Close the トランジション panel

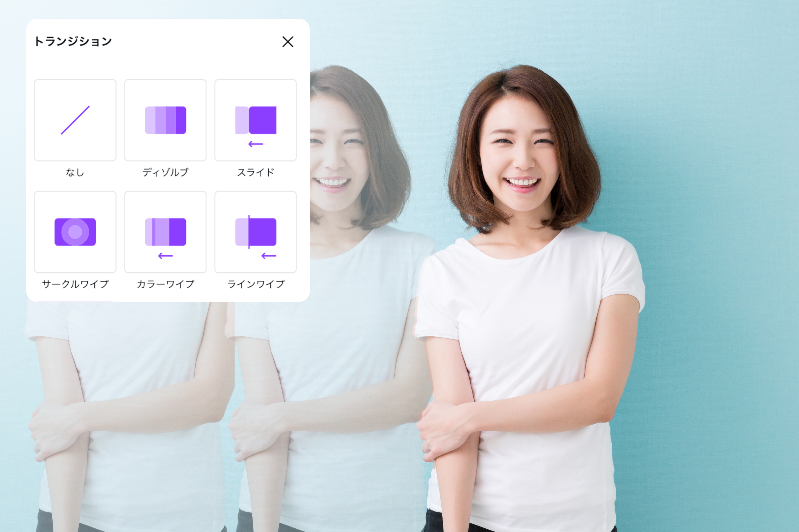coord(288,42)
